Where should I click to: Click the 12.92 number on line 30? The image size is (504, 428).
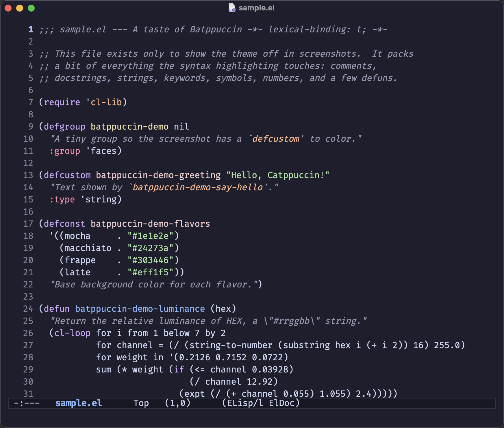pos(260,382)
